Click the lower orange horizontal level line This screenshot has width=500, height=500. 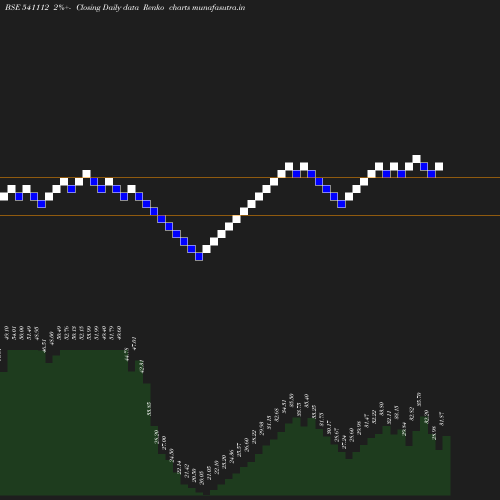[x=250, y=216]
